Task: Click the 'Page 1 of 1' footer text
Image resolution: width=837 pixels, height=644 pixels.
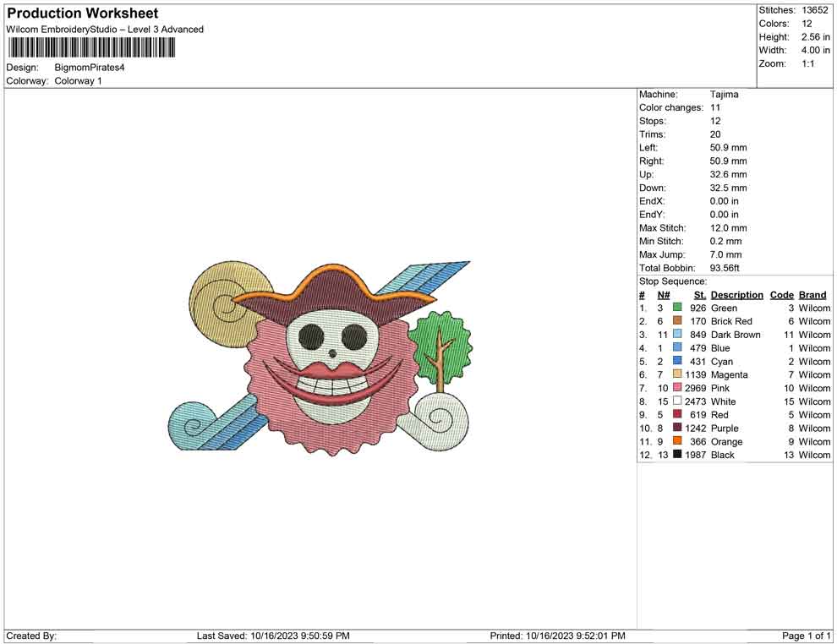Action: coord(806,636)
